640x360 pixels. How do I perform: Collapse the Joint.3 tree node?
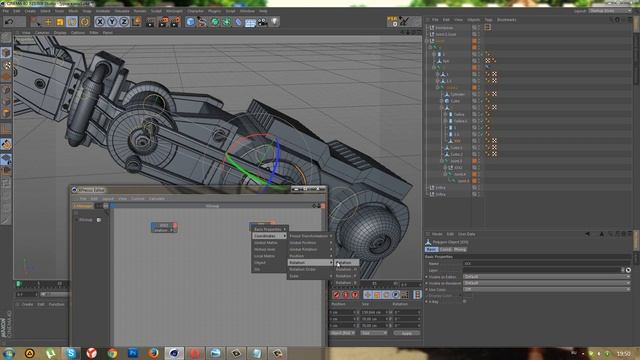(442, 161)
